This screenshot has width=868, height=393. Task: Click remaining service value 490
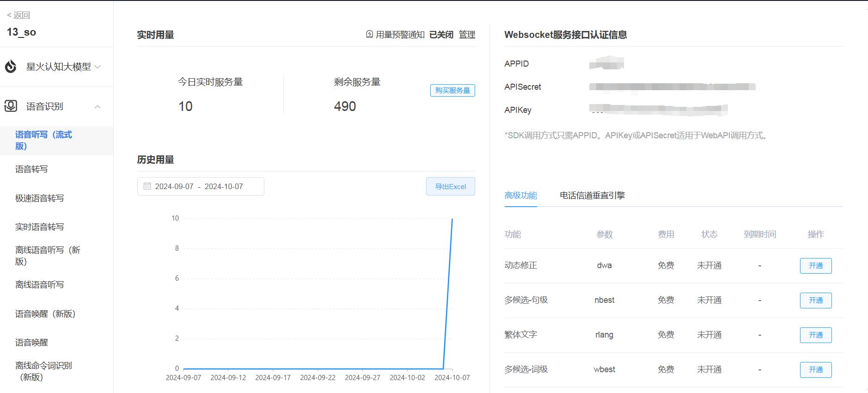tap(345, 106)
